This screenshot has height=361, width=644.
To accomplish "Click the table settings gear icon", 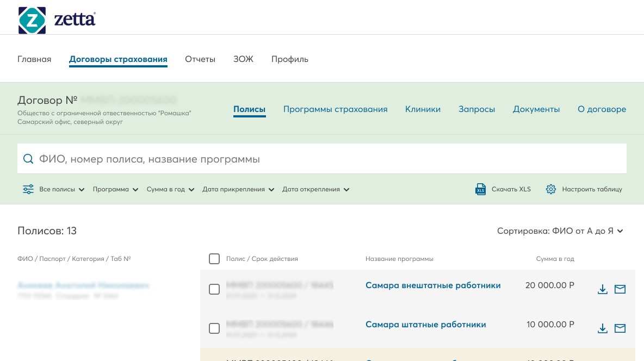I will 551,189.
